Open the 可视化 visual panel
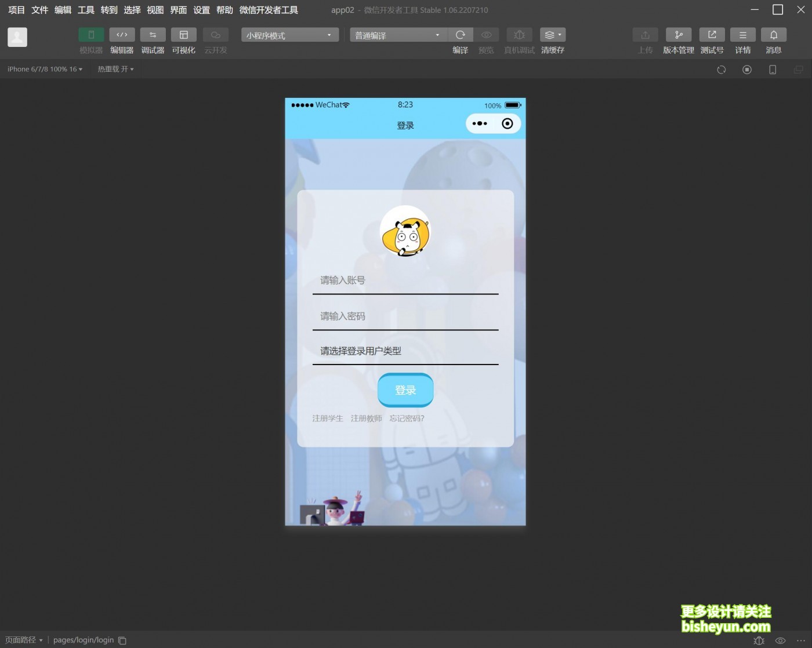The image size is (812, 648). [183, 35]
